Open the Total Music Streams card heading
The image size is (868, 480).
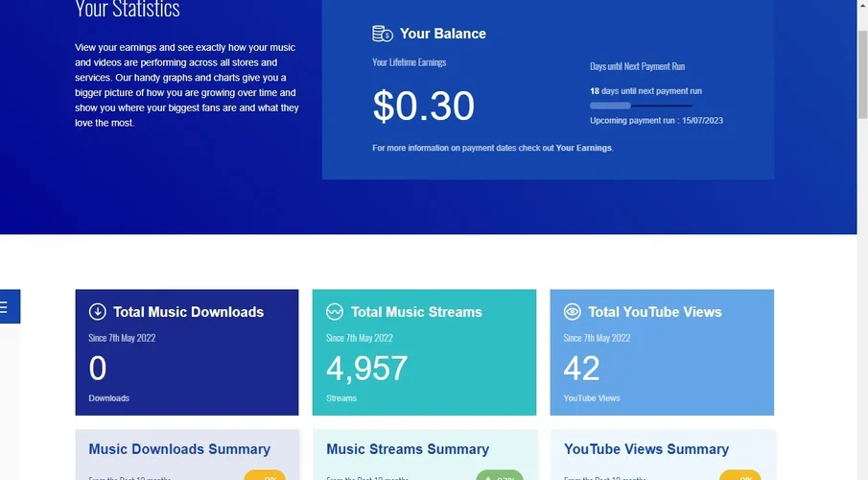click(x=416, y=312)
